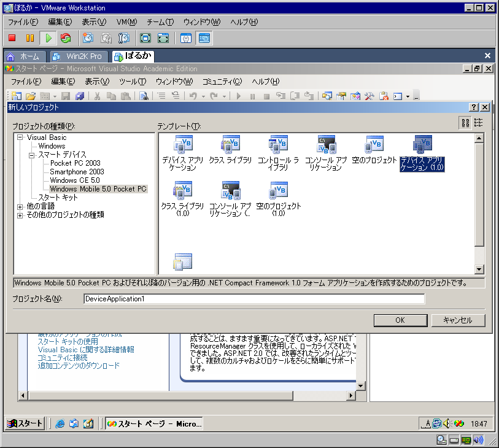
Task: Click the dialog's help question mark button
Action: pos(474,107)
